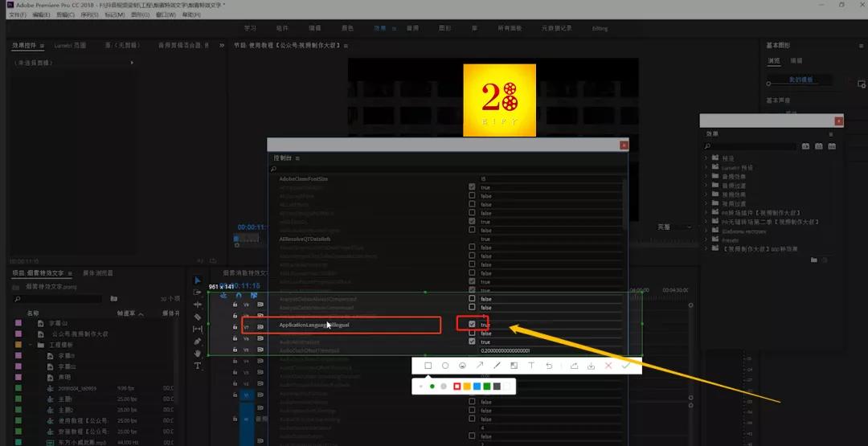Choose the red annotation color swatch

coord(457,387)
